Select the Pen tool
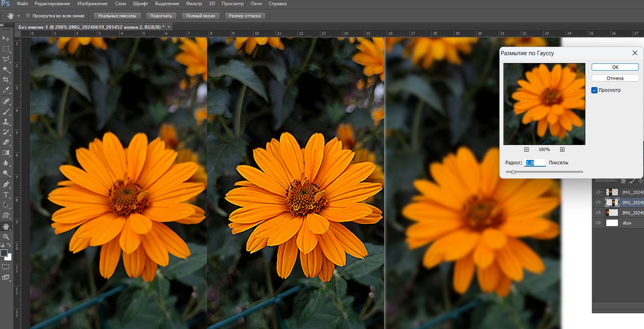644x329 pixels. [6, 184]
